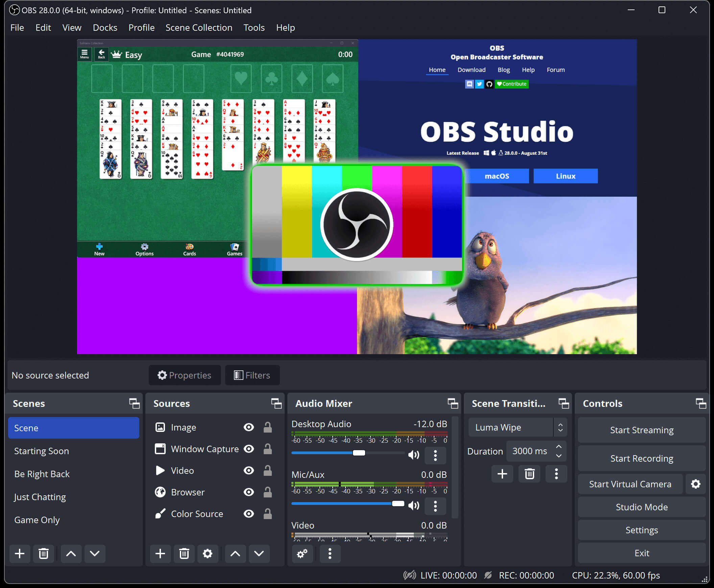The image size is (714, 588).
Task: Select the Just Chatting scene
Action: click(39, 497)
